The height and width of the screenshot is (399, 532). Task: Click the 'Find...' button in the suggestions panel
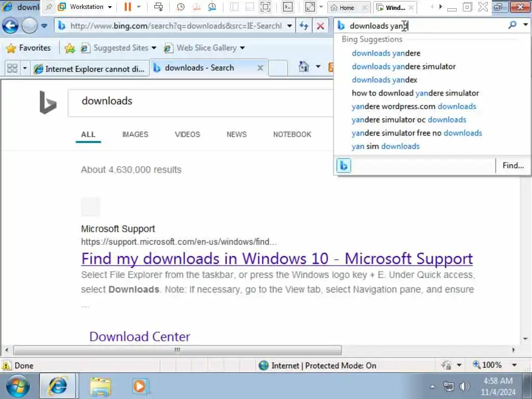[x=513, y=165]
